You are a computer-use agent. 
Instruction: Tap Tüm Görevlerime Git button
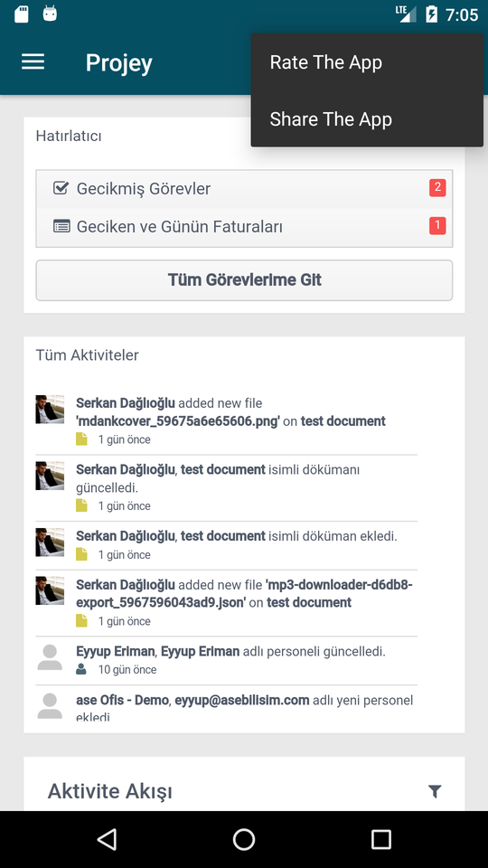coord(244,280)
